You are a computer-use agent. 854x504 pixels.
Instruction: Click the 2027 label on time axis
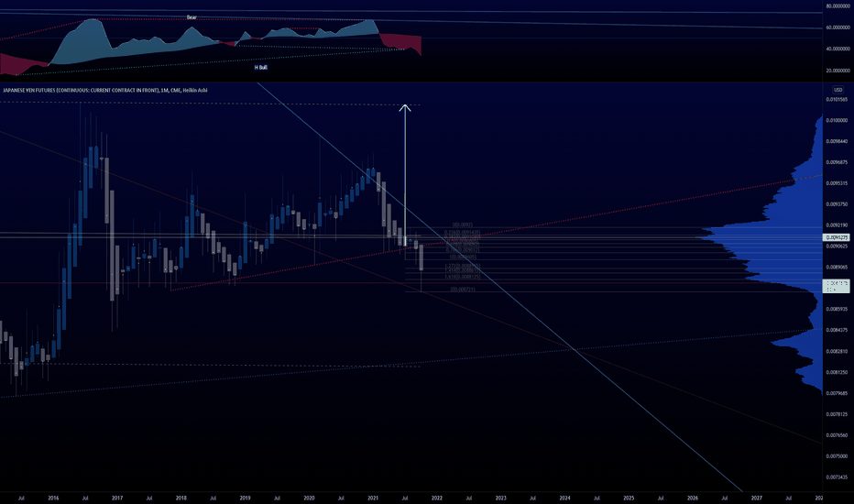(x=757, y=498)
